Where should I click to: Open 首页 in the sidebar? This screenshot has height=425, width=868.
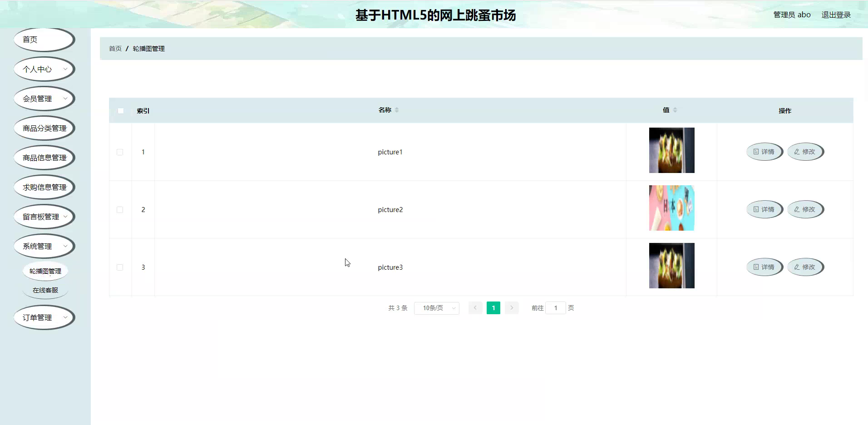click(44, 40)
